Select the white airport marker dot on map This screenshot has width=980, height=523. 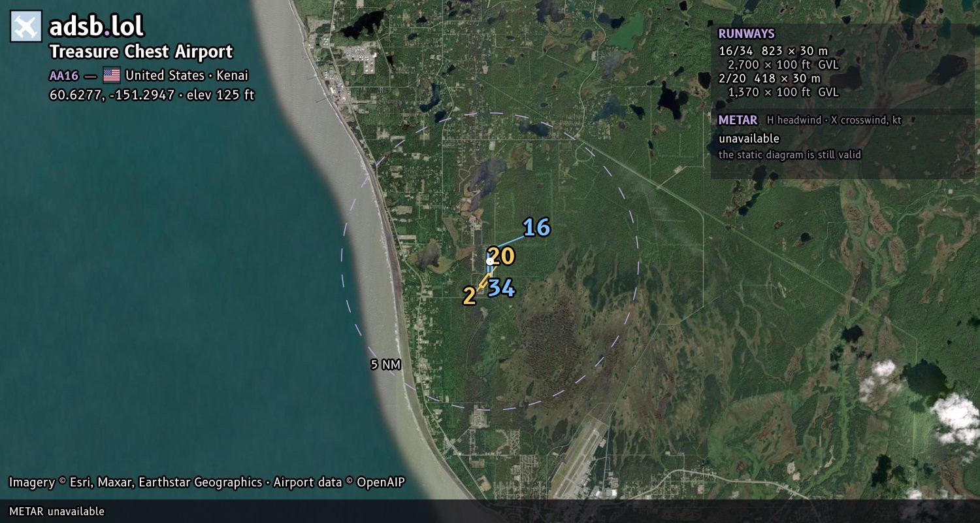pos(490,261)
